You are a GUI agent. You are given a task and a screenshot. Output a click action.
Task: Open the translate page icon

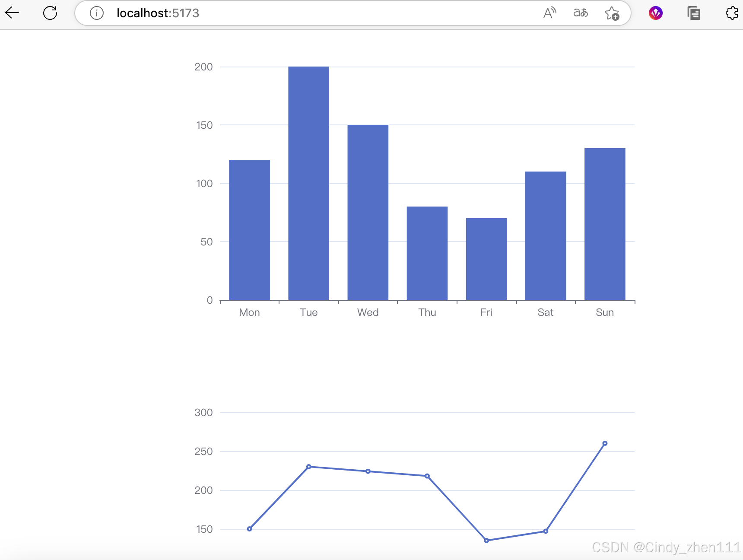(x=581, y=13)
